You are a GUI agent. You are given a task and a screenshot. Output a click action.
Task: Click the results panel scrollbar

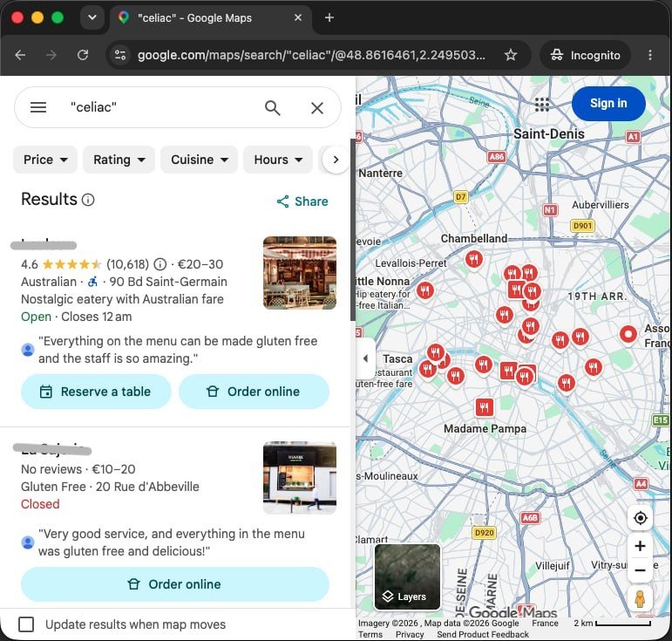point(353,229)
